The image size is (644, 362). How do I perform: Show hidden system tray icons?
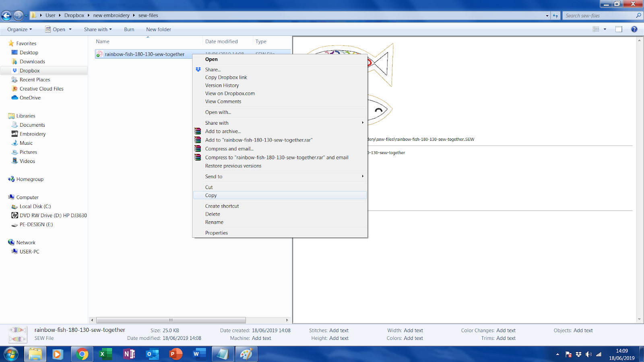pyautogui.click(x=557, y=354)
